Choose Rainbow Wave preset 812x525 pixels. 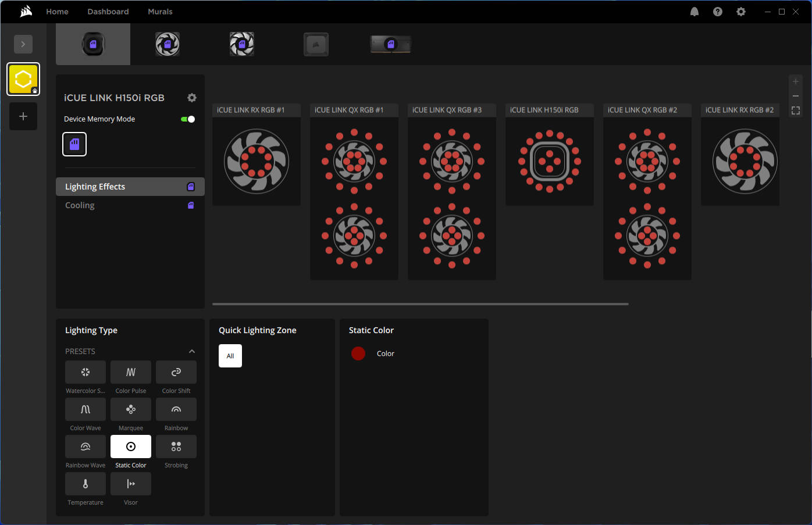pos(86,447)
